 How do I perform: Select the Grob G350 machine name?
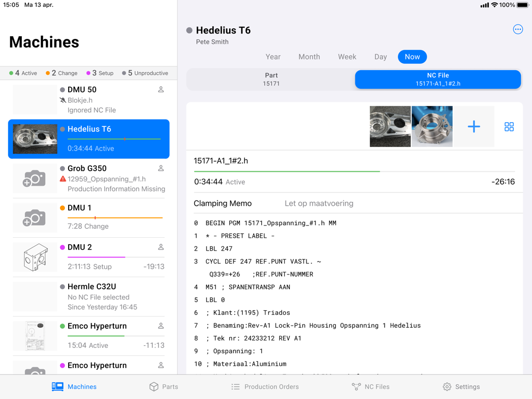(x=87, y=168)
